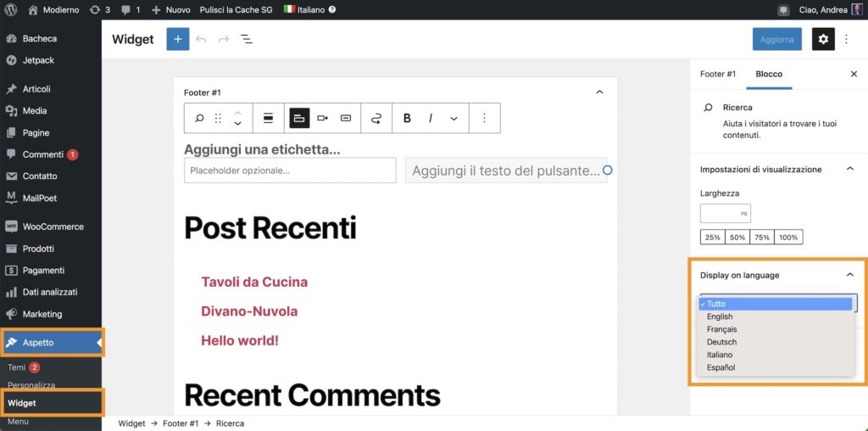Click the search button text field

[x=506, y=171]
